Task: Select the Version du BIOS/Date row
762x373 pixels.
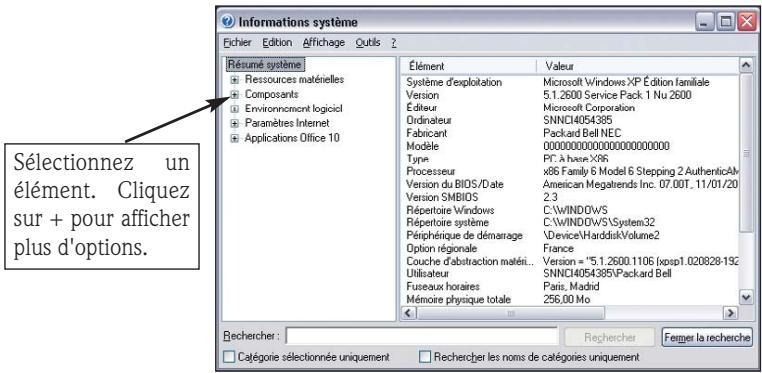Action: [x=572, y=185]
